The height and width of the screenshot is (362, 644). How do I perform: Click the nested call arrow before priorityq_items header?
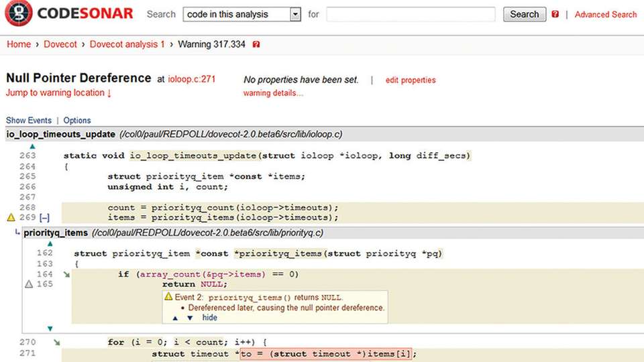17,233
